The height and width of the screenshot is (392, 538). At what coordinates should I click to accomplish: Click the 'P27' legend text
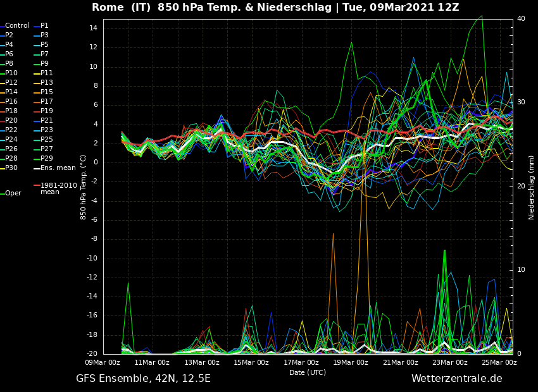[x=47, y=149]
